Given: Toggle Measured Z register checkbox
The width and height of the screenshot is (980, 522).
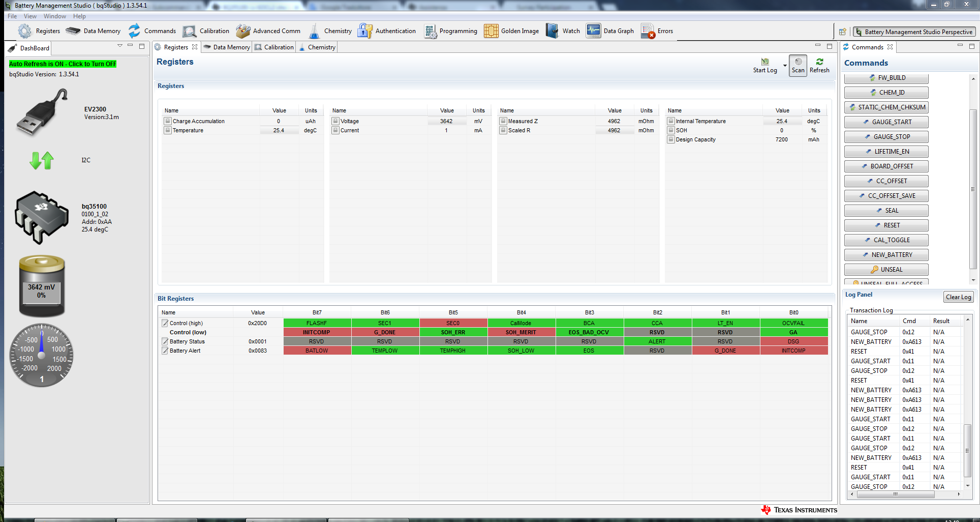Looking at the screenshot, I should pyautogui.click(x=503, y=121).
